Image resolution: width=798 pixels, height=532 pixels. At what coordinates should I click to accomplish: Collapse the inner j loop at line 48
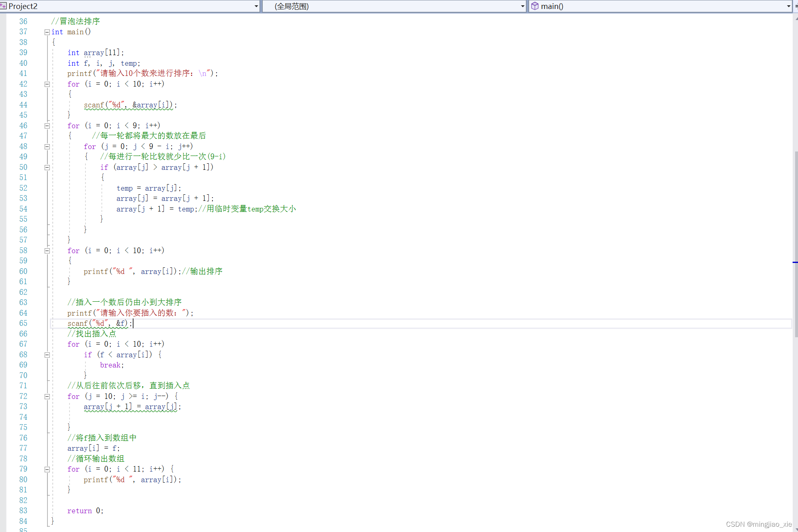(47, 147)
